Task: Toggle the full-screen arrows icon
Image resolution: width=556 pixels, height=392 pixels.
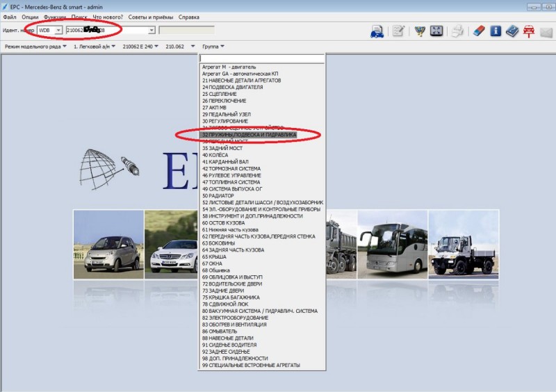Action: click(436, 31)
